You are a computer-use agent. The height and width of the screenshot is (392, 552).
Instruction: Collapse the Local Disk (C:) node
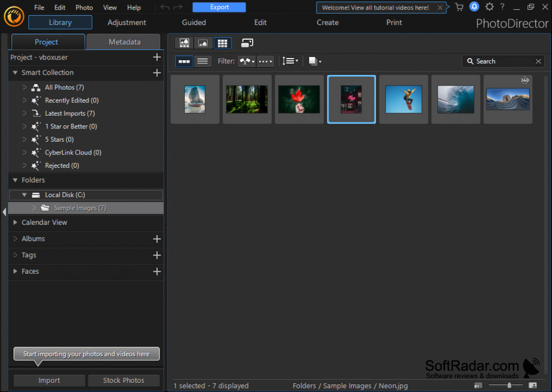pyautogui.click(x=24, y=195)
